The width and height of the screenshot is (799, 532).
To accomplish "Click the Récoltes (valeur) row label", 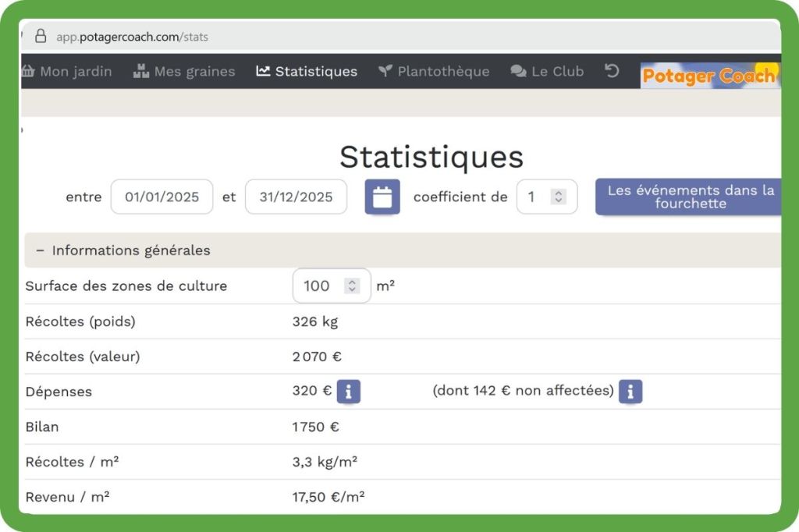I will point(83,356).
